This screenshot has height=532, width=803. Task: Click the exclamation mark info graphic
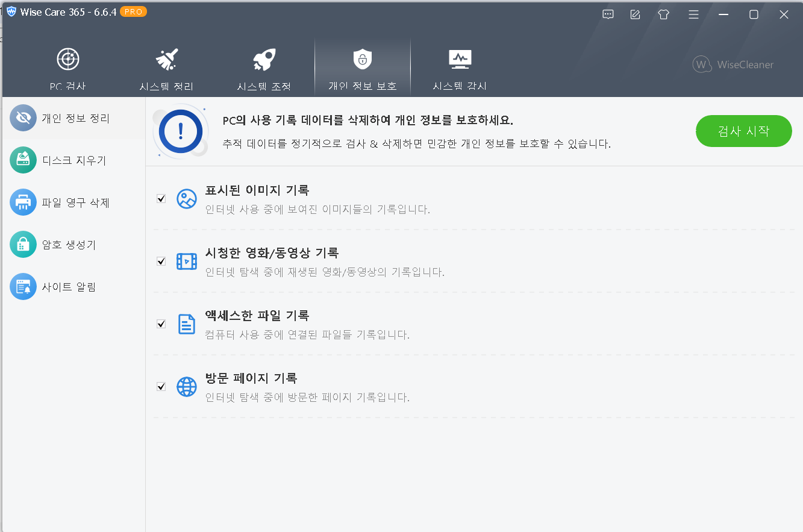[x=181, y=131]
